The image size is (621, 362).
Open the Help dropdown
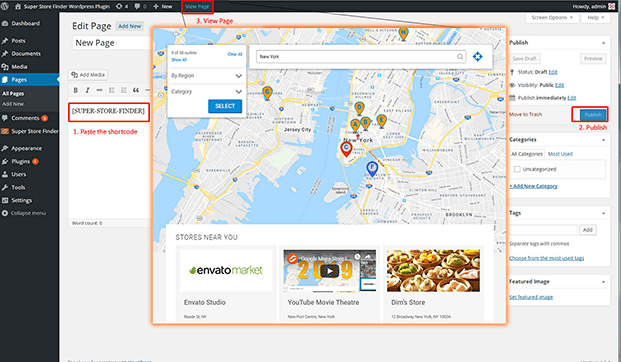(596, 18)
